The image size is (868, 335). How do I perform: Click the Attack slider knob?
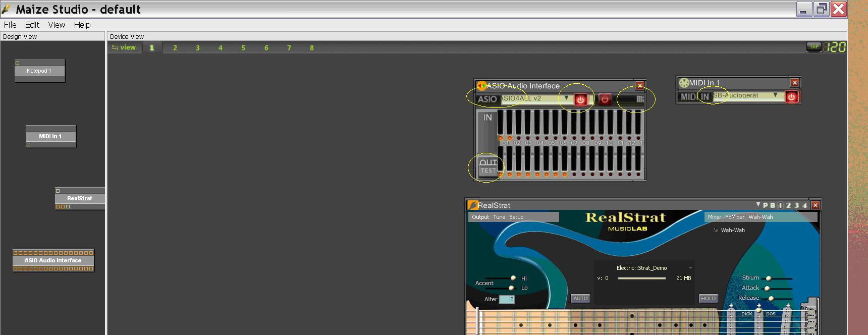(767, 288)
